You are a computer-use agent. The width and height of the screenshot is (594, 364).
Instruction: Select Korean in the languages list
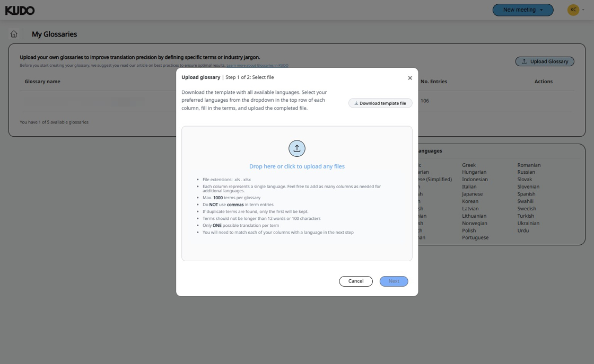tap(470, 201)
